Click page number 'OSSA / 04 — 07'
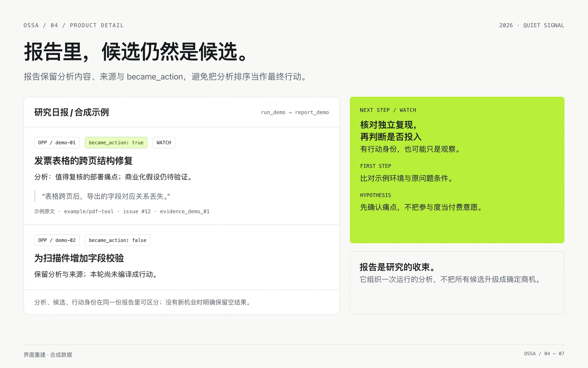Image resolution: width=588 pixels, height=368 pixels. [544, 354]
